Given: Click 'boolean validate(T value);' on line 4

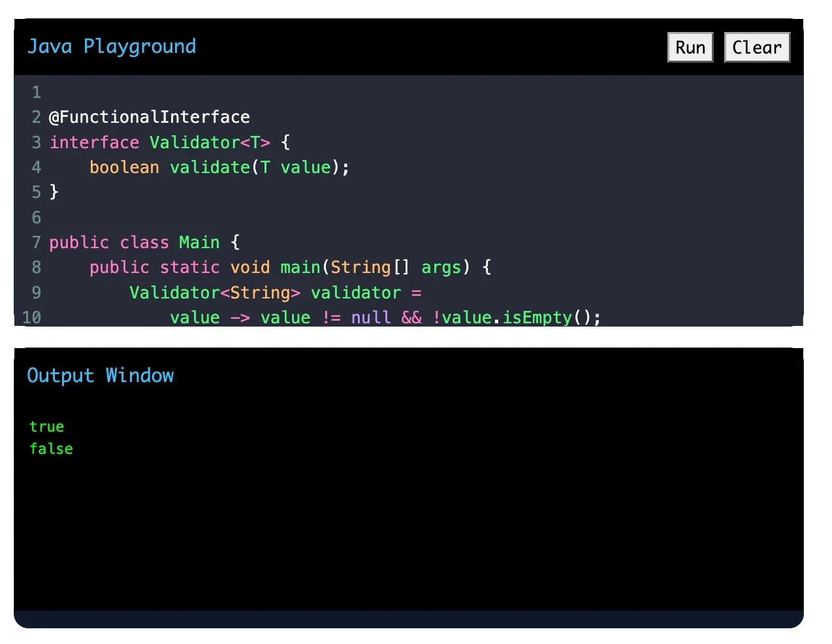Looking at the screenshot, I should 219,167.
